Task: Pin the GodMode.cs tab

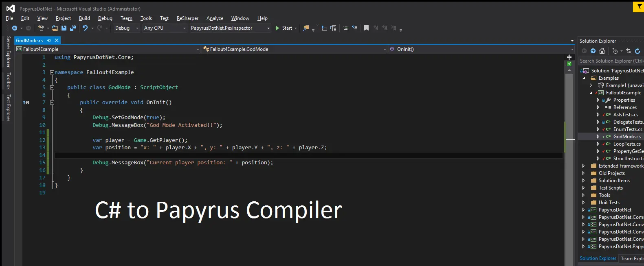Action: click(x=49, y=40)
